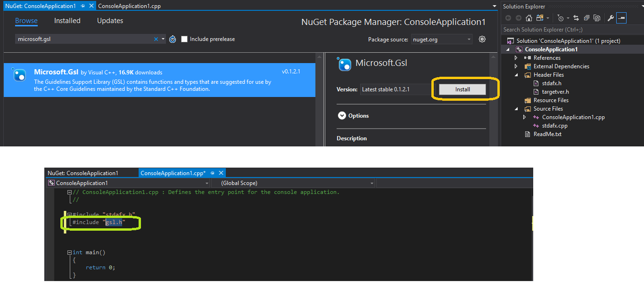
Task: Expand the External Dependencies node
Action: (x=516, y=66)
